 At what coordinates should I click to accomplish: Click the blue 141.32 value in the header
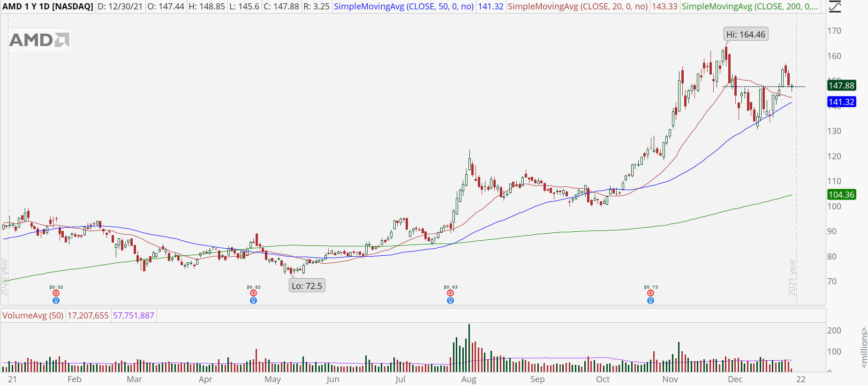coord(491,7)
